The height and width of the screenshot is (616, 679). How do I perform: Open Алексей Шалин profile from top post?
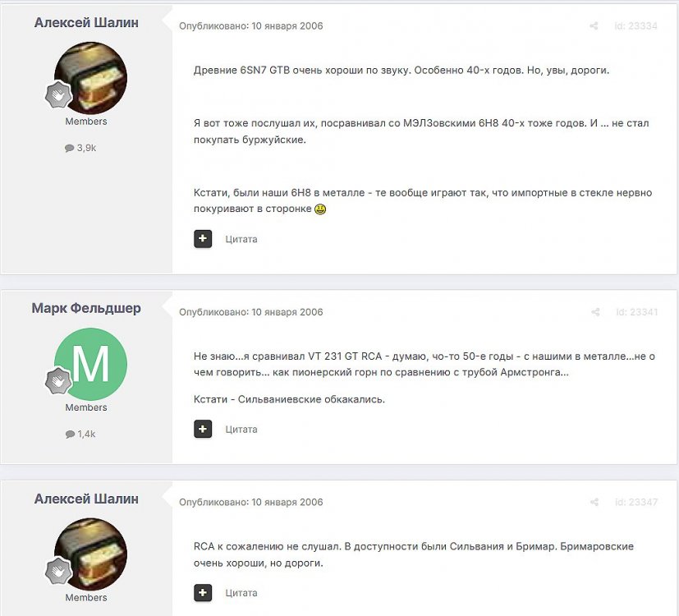click(86, 22)
